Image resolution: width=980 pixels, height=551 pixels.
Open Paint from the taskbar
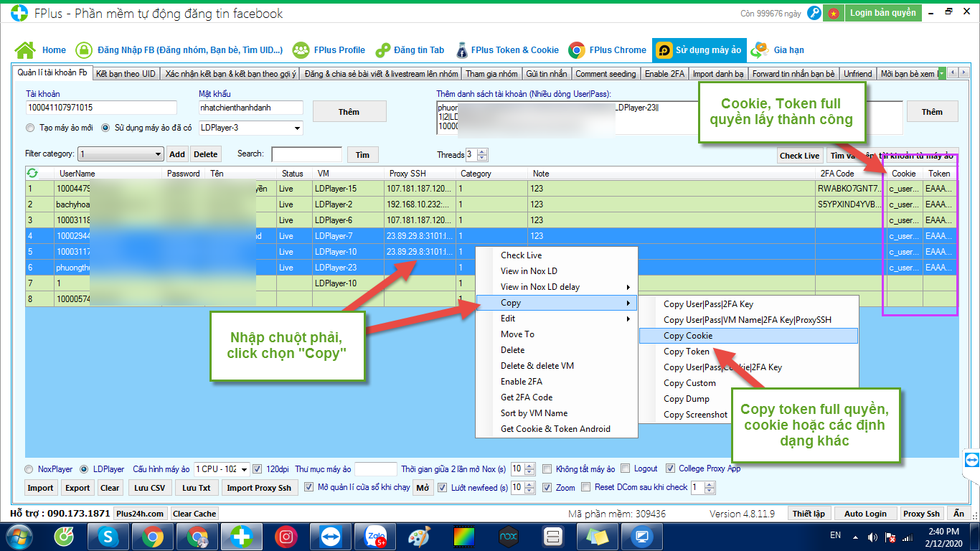pyautogui.click(x=419, y=537)
